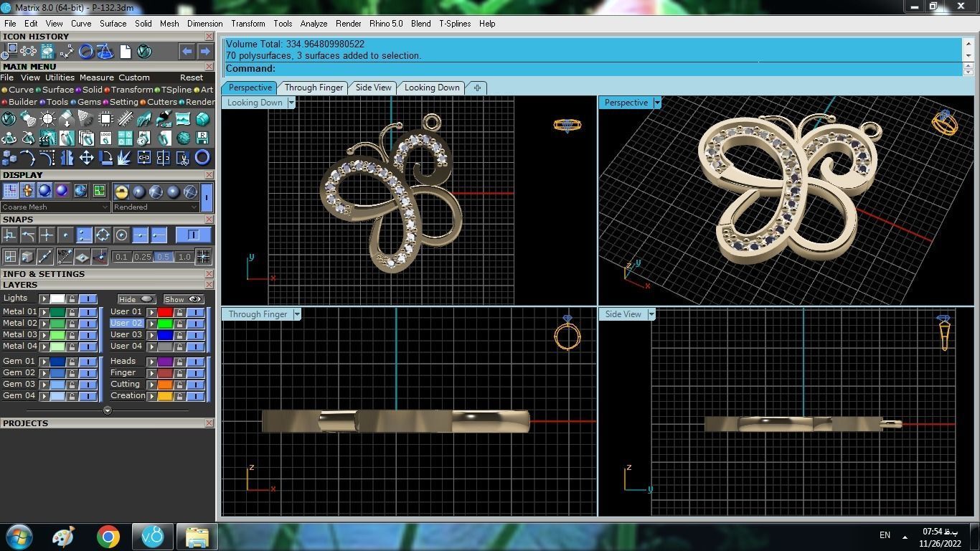980x551 pixels.
Task: Click the white blank-page icon in Icon History
Action: click(x=126, y=51)
